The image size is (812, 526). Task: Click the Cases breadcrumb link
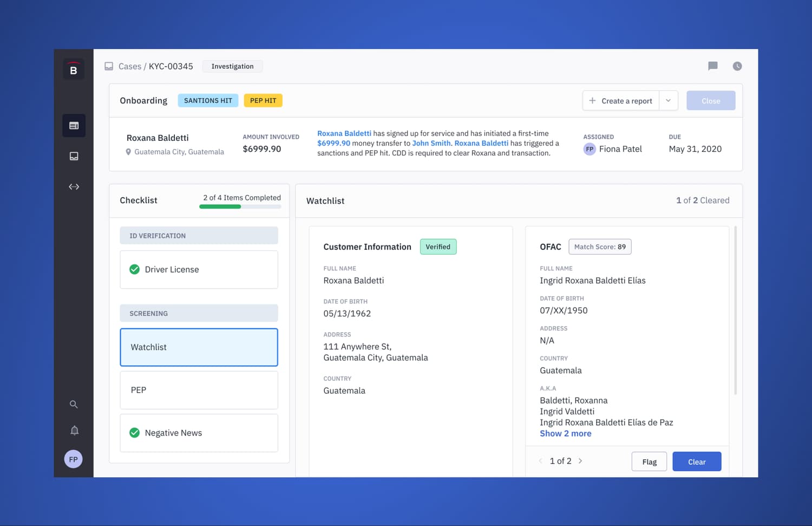130,66
